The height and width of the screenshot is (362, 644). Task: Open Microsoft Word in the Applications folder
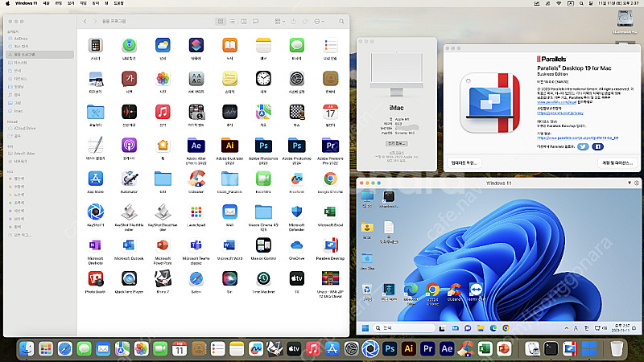[x=229, y=245]
